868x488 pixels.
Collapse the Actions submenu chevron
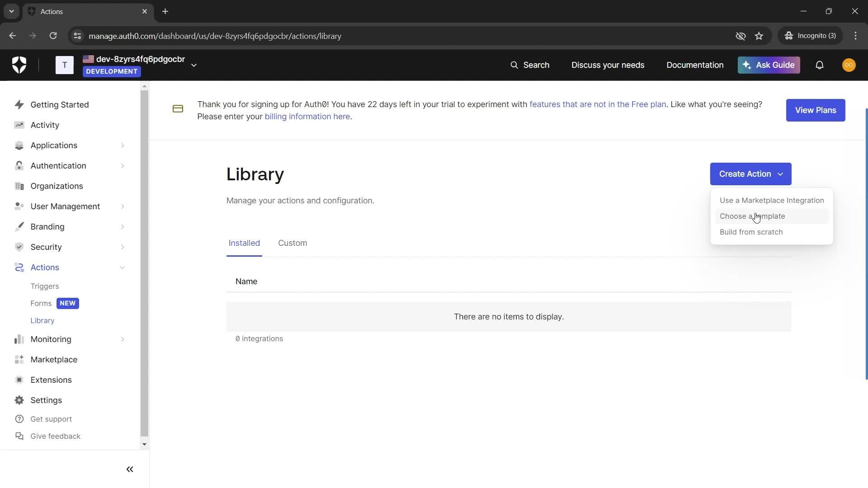click(123, 267)
